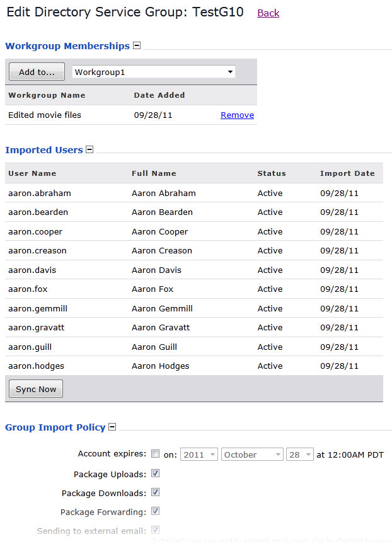
Task: Remove the Edited movie files workgroup
Action: point(237,115)
